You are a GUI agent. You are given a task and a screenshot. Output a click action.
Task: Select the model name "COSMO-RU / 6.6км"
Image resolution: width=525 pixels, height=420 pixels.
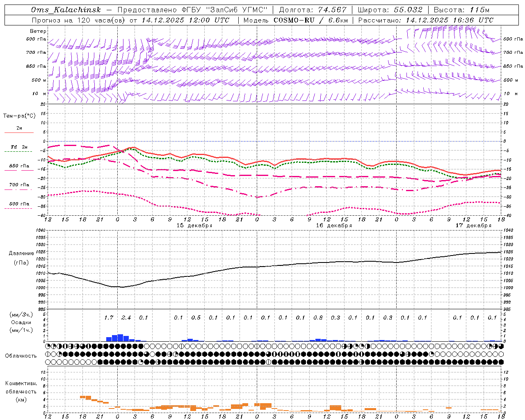tap(310, 20)
